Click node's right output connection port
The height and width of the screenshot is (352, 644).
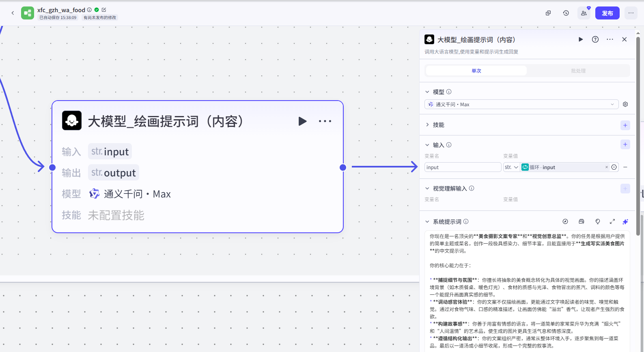pyautogui.click(x=343, y=167)
